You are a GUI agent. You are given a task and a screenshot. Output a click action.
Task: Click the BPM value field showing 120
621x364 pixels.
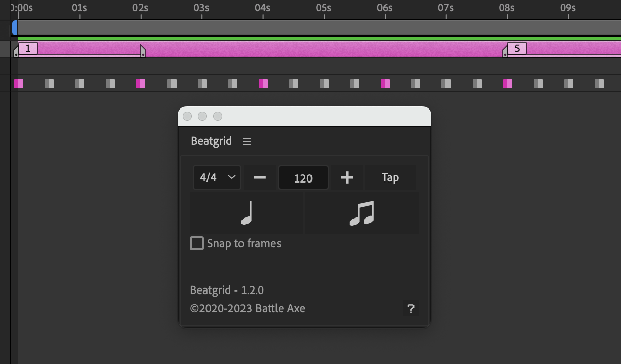(303, 177)
